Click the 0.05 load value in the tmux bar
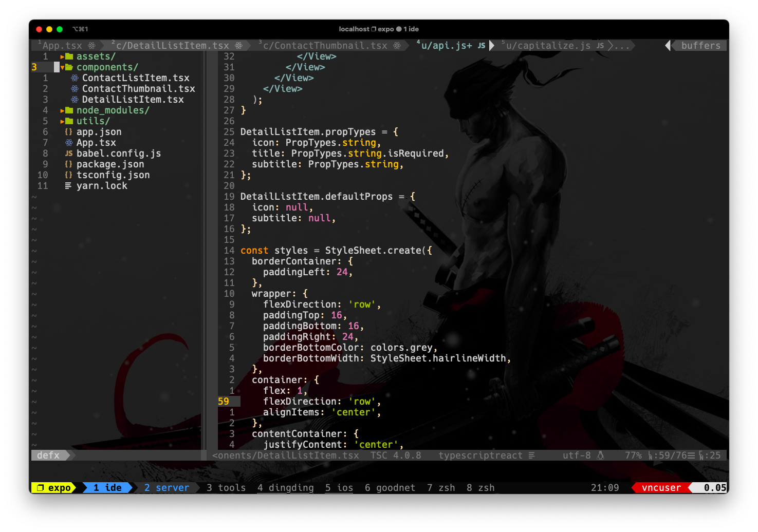This screenshot has width=758, height=532. pyautogui.click(x=715, y=488)
